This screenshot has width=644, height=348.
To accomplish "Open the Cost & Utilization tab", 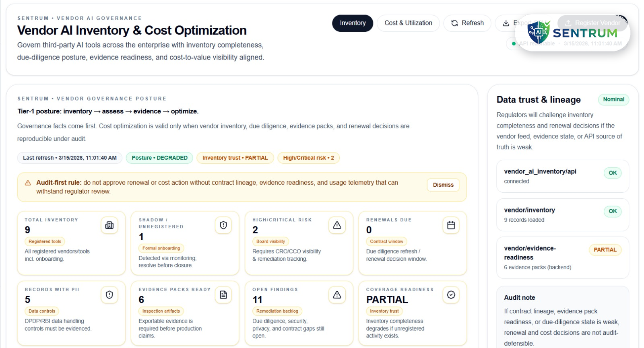I will (408, 23).
